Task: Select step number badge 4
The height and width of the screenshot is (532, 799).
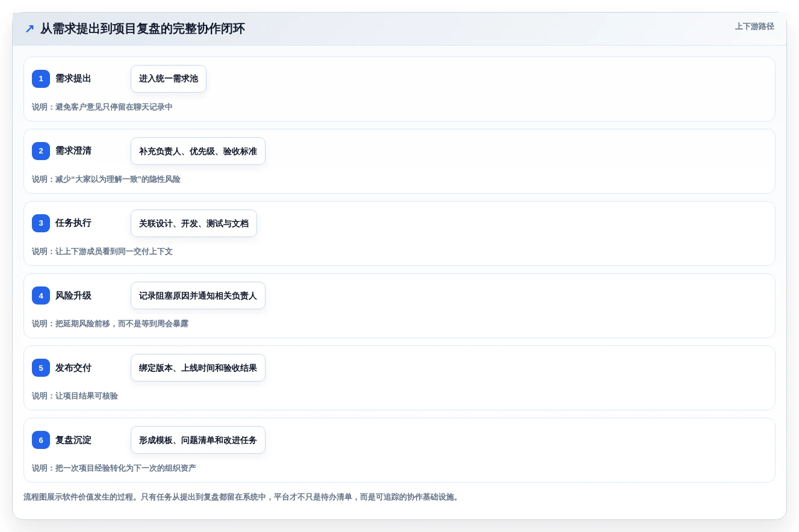Action: pyautogui.click(x=41, y=295)
